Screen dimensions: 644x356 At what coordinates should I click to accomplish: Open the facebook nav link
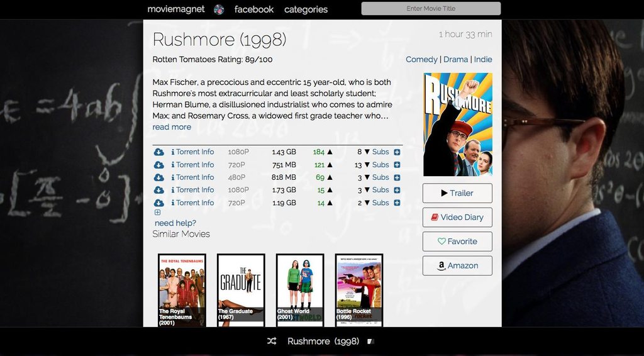point(254,9)
